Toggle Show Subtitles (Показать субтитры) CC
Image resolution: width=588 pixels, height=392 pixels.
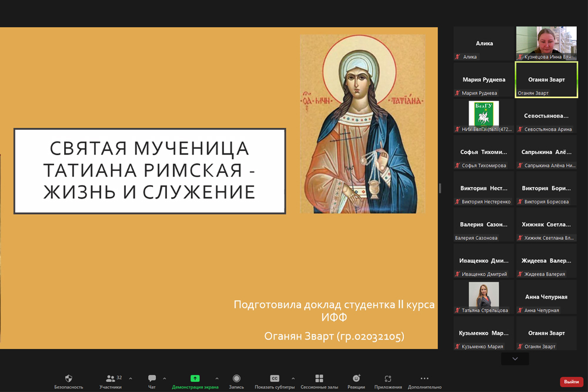pos(275,379)
